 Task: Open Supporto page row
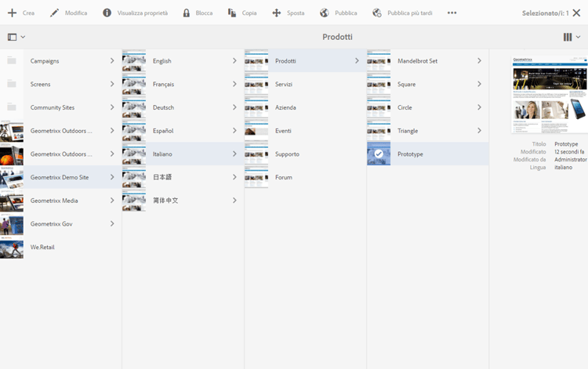(x=305, y=154)
